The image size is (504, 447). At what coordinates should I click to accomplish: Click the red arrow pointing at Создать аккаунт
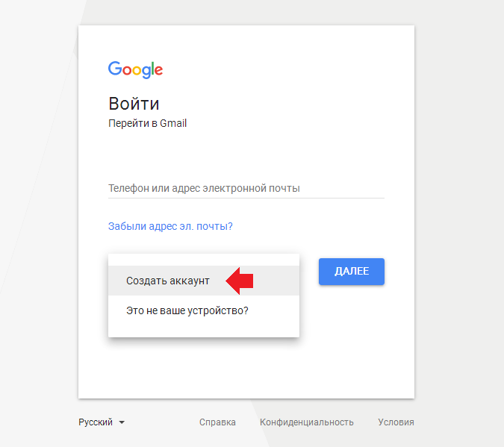[240, 281]
